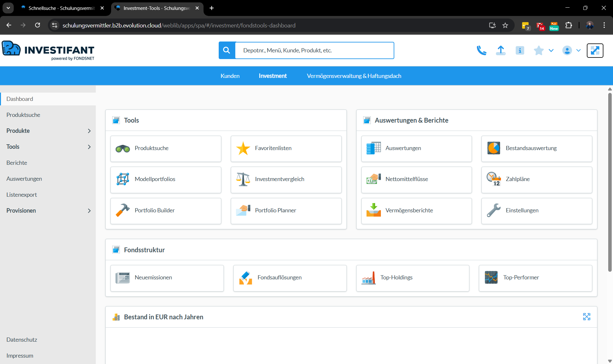Image resolution: width=613 pixels, height=364 pixels.
Task: Click into the Depotnr. search field
Action: click(314, 50)
